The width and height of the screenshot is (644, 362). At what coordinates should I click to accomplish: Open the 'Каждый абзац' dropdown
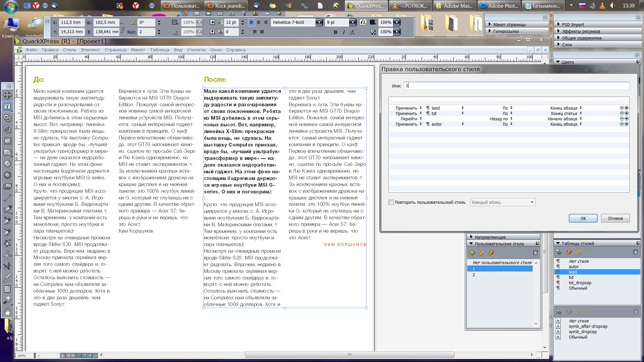coord(503,202)
